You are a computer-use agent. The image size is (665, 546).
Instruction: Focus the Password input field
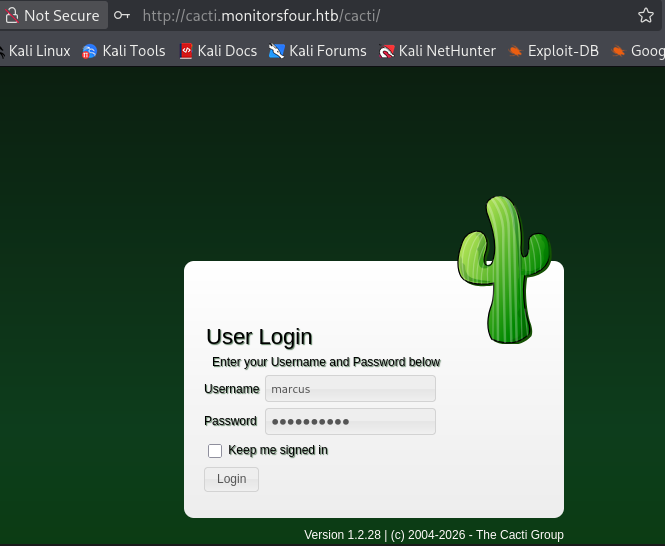coord(350,421)
